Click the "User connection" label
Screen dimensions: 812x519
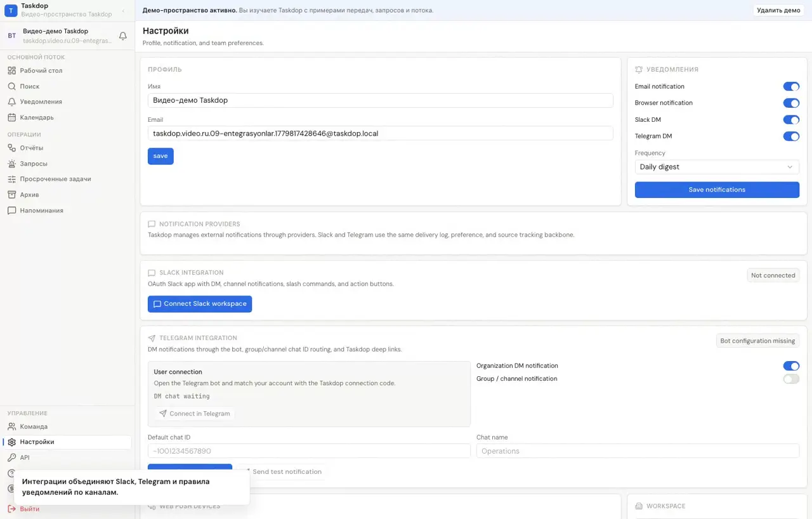(x=178, y=372)
